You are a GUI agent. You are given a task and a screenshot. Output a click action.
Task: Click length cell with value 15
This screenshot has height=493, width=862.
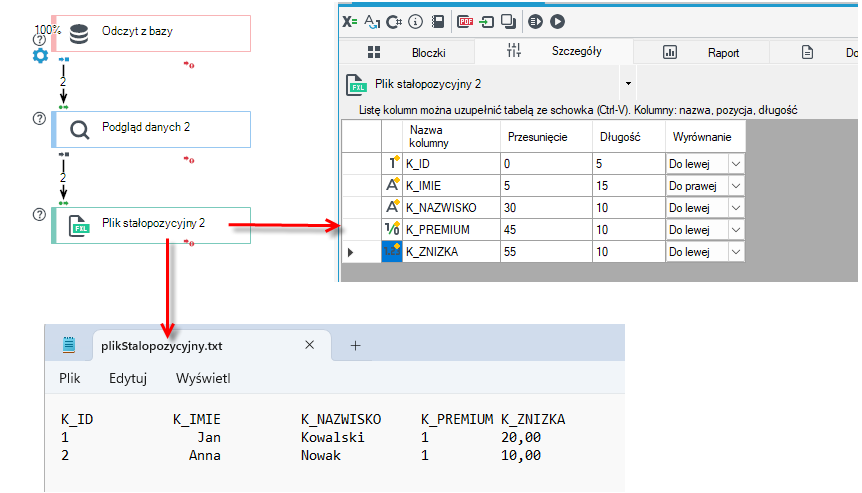[629, 186]
